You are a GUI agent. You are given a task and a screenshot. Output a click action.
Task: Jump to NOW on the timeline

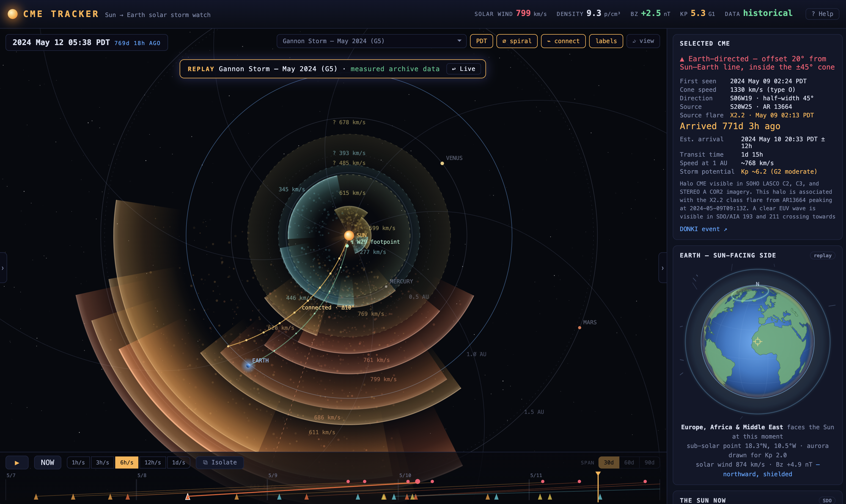48,463
